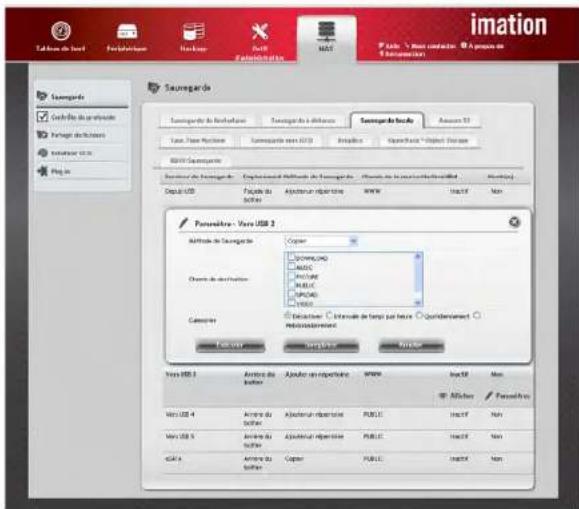Click the A propos de link
579x509 pixels.
[482, 46]
